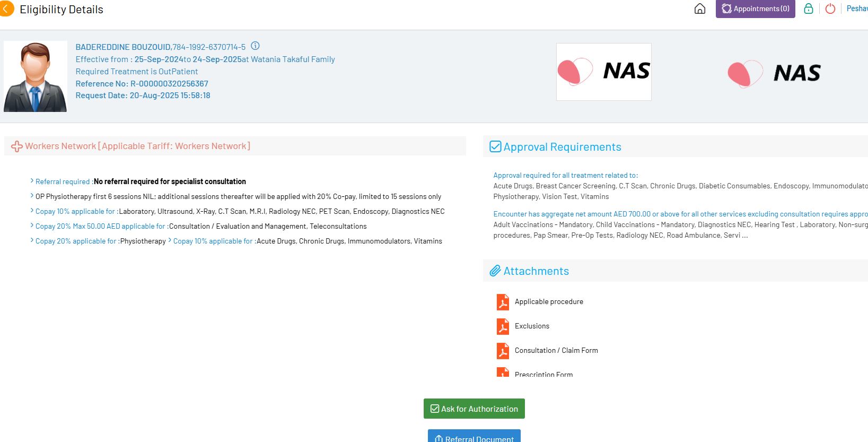868x442 pixels.
Task: Open the Exclusions PDF icon
Action: 503,326
